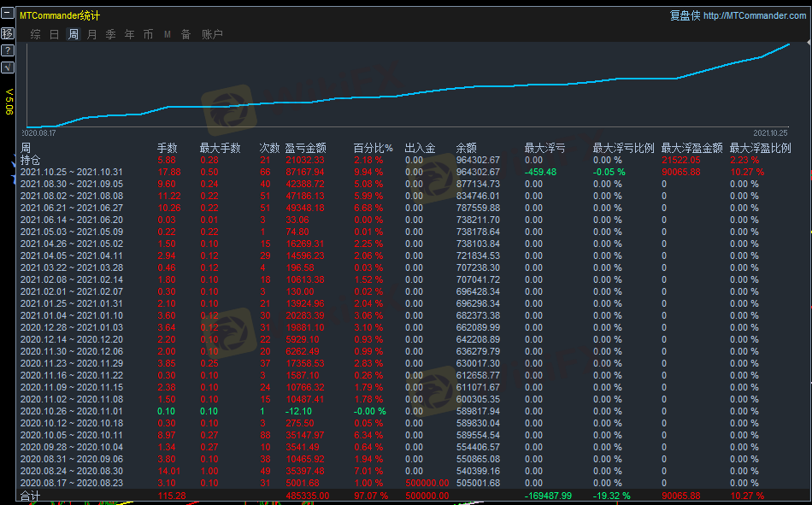Select the 持仓 open positions row
Screen dimensions: 812x505
tap(30, 160)
